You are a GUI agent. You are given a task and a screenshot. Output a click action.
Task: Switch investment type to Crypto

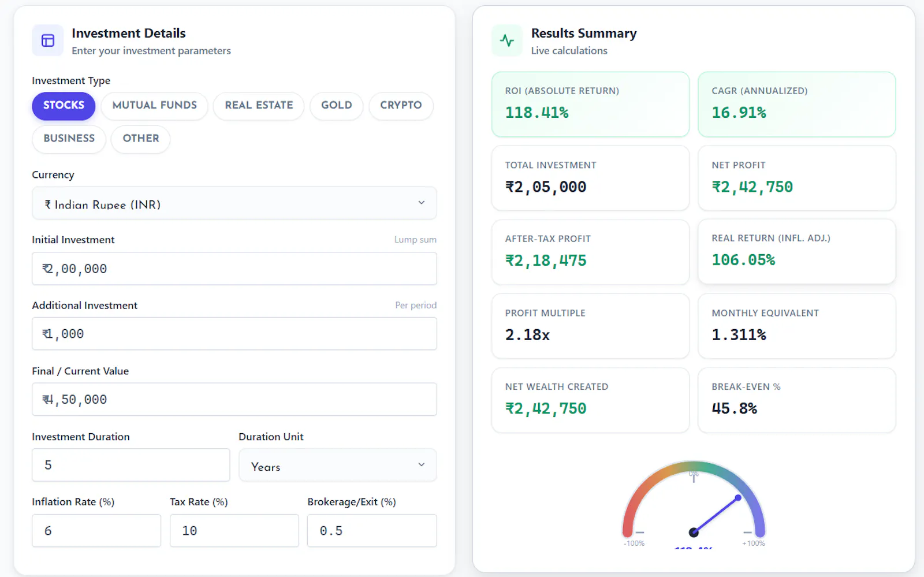pyautogui.click(x=401, y=106)
